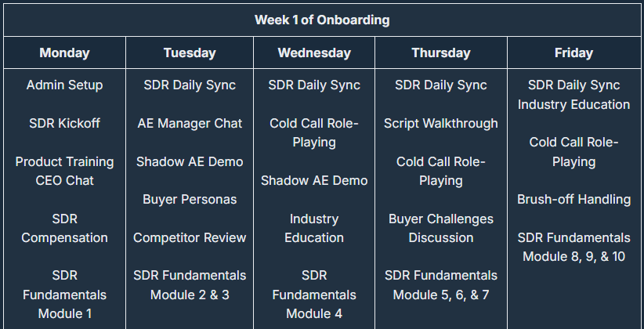Click Tuesday's "Shadow AE Demo" entry
This screenshot has height=329, width=644.
click(190, 161)
